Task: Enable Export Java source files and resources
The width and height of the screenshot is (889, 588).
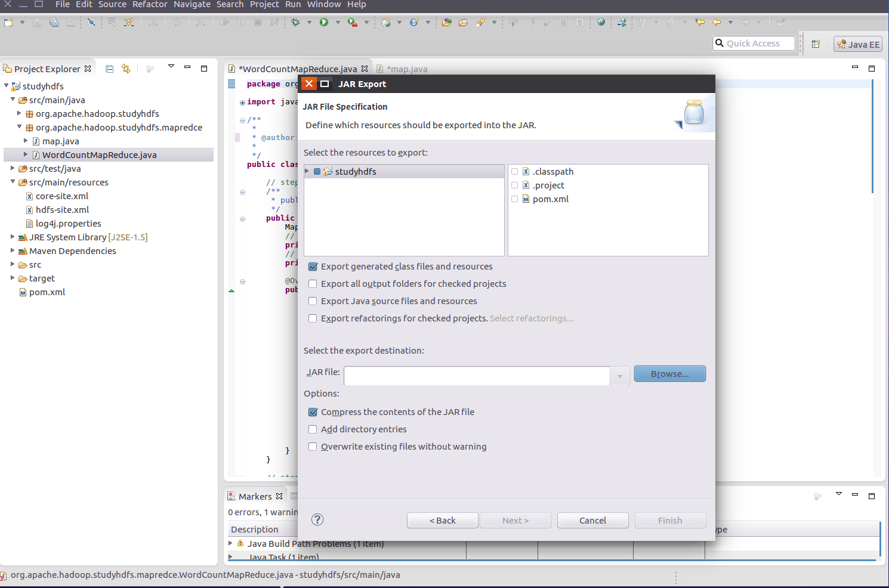Action: (x=313, y=301)
